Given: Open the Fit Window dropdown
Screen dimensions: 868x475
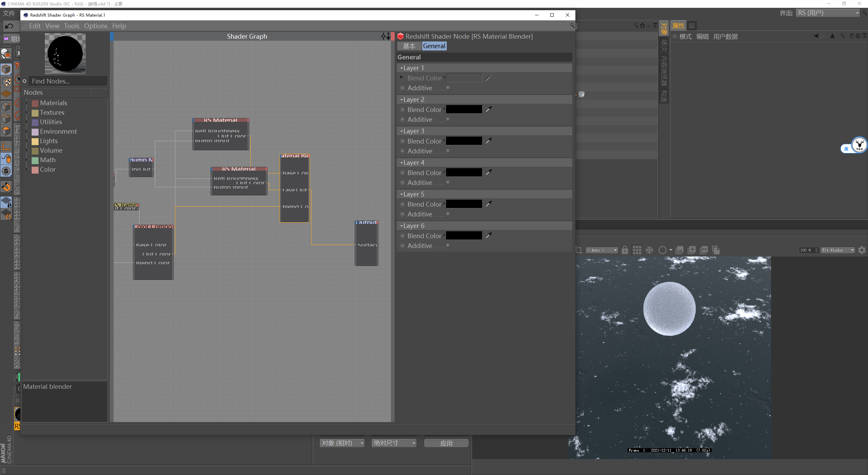Looking at the screenshot, I should [837, 250].
